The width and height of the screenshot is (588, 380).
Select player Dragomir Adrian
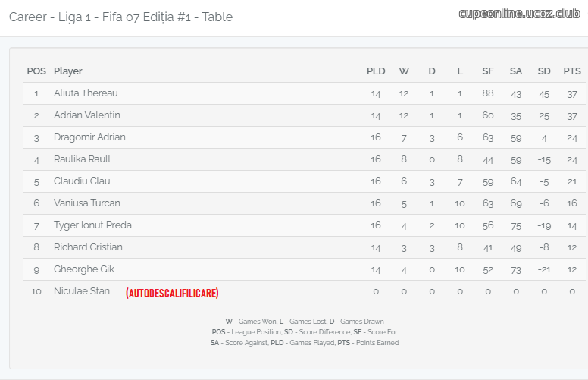coord(89,137)
